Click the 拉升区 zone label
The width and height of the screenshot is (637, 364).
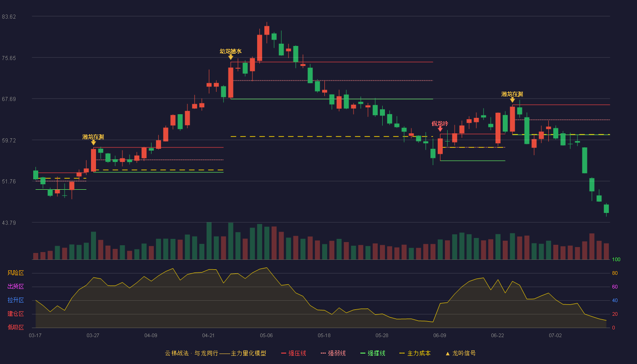(15, 300)
